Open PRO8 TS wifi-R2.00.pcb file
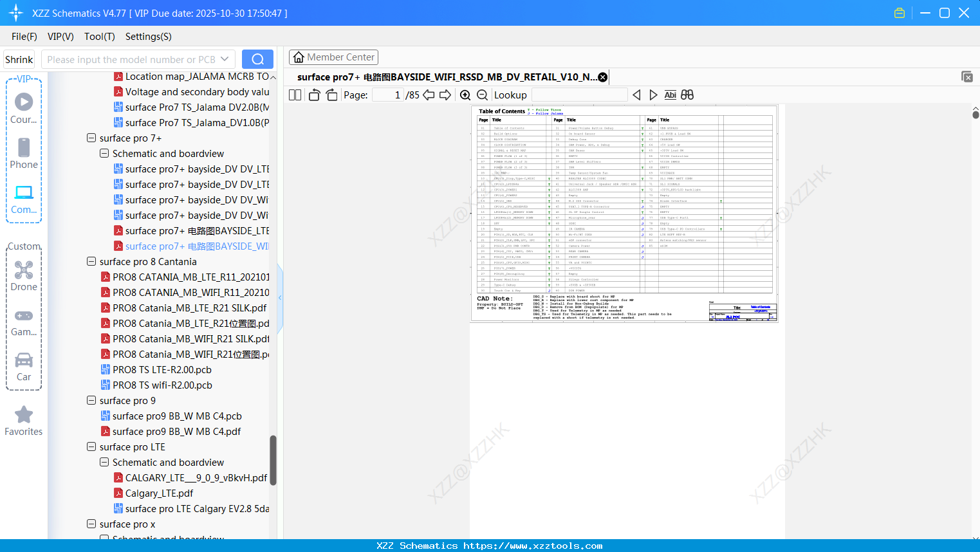This screenshot has width=980, height=552. coord(156,385)
